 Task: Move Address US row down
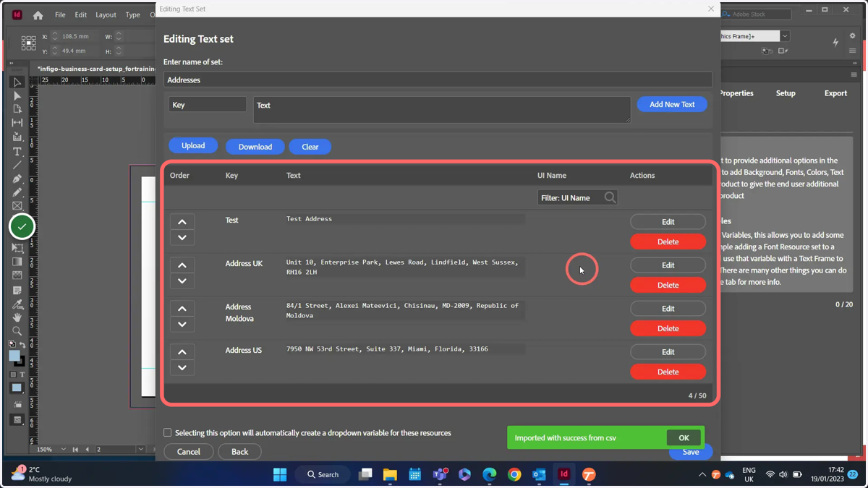coord(182,368)
